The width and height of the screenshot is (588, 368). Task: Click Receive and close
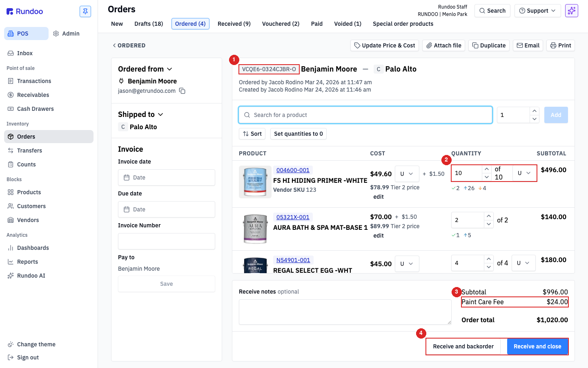537,346
